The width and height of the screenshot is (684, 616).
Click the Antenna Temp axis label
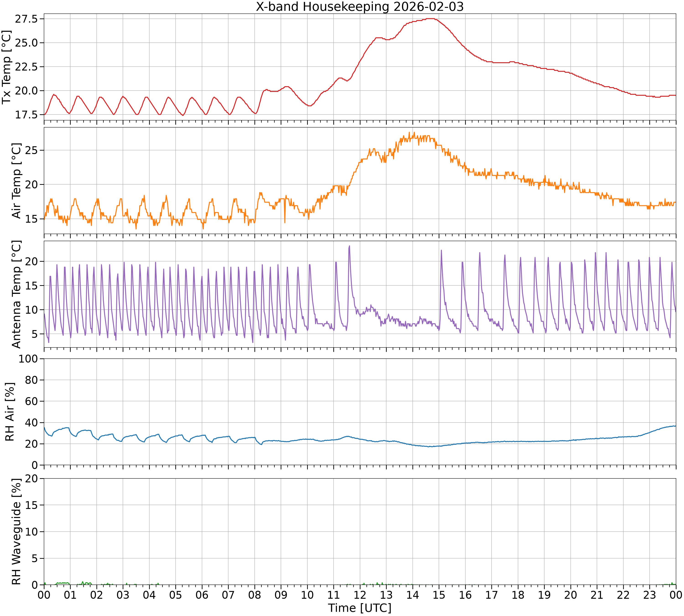[x=16, y=294]
